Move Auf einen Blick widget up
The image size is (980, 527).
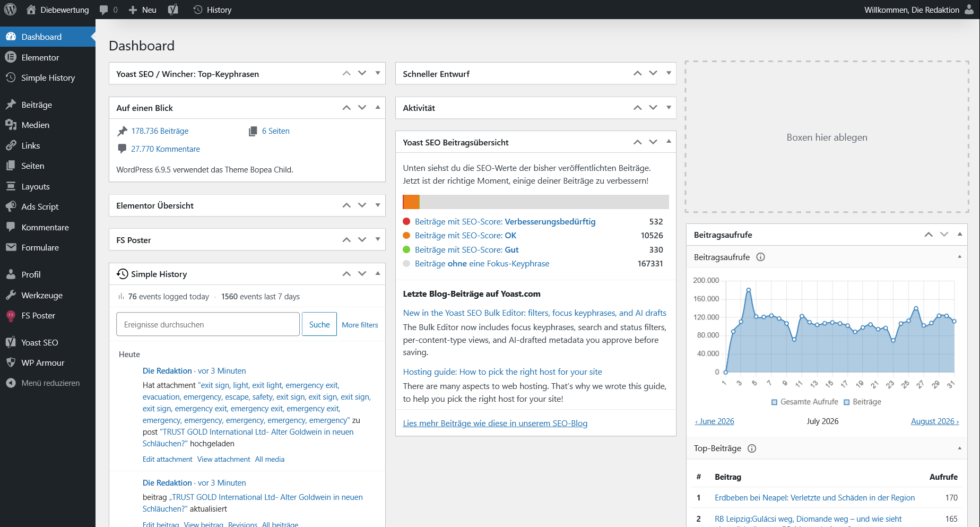[x=346, y=107]
